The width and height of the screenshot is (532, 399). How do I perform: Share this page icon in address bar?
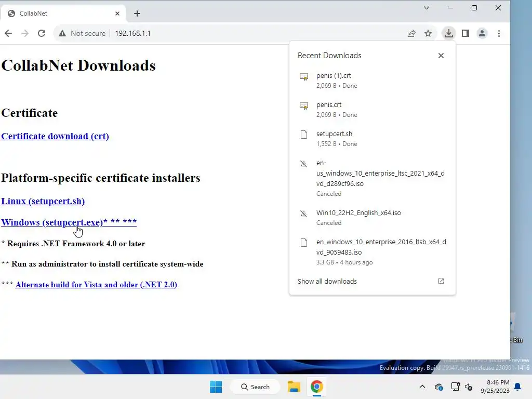[x=411, y=33]
